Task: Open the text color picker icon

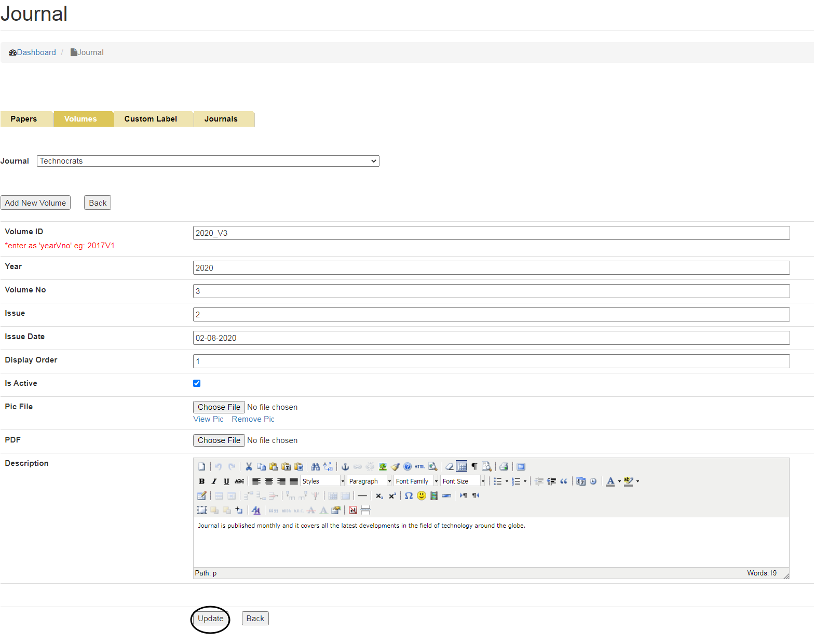Action: pos(610,481)
